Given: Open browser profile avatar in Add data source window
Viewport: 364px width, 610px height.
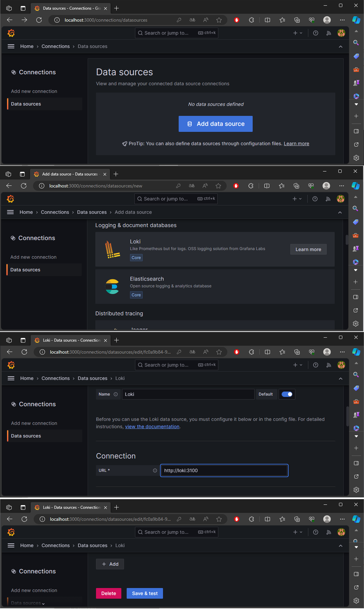Looking at the screenshot, I should pyautogui.click(x=326, y=186).
